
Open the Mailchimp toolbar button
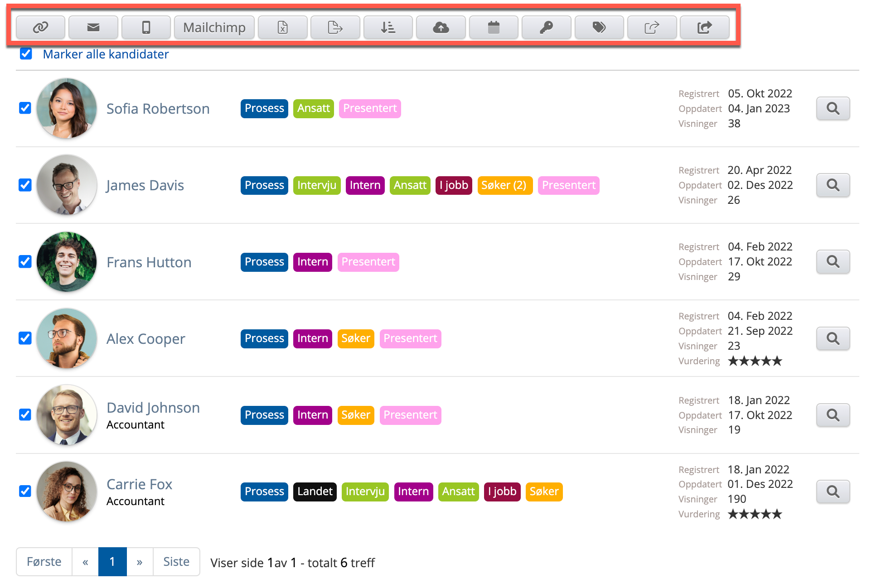pos(214,28)
